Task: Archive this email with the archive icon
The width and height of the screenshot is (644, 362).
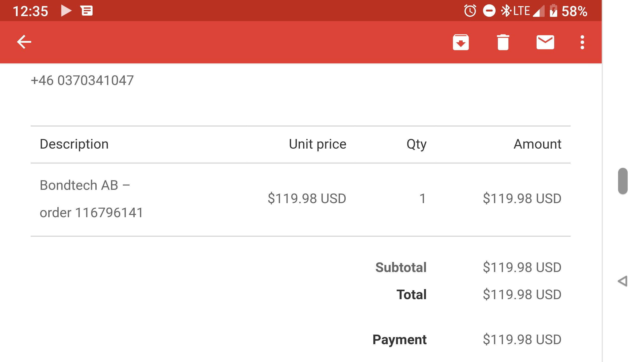Action: tap(461, 42)
